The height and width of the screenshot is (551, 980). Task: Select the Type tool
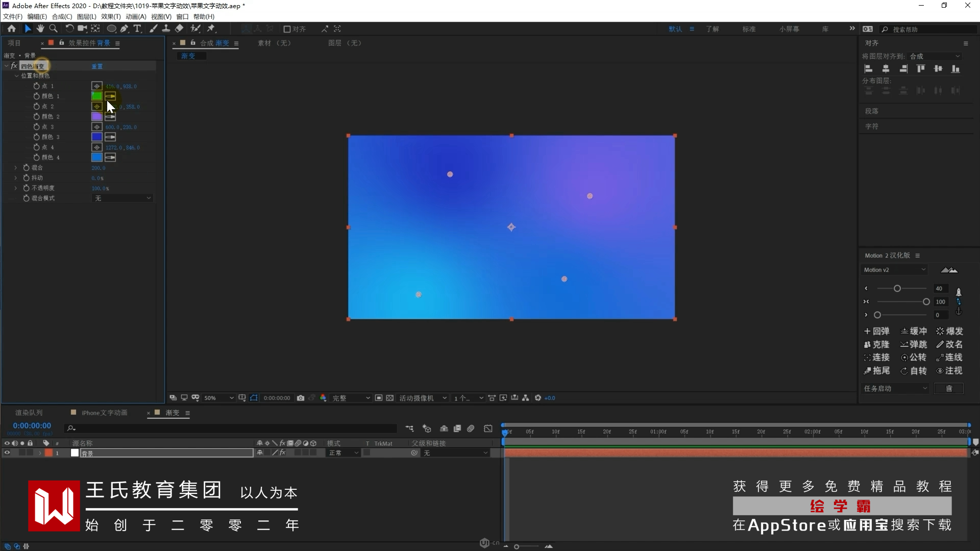click(137, 29)
